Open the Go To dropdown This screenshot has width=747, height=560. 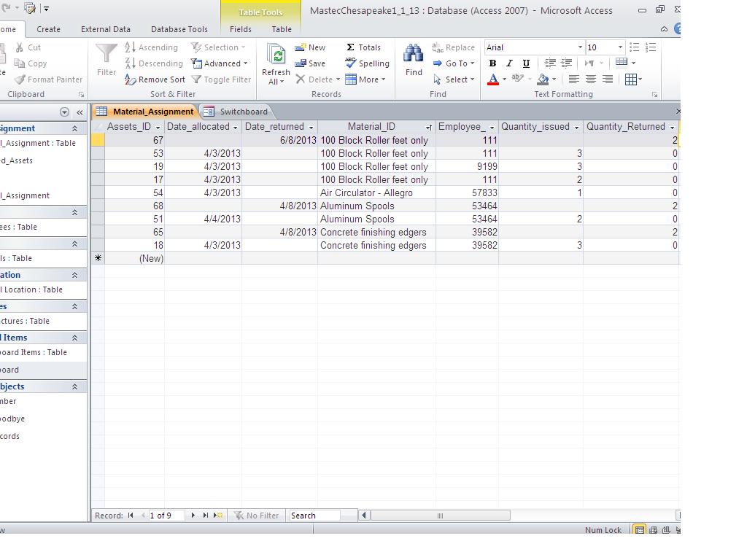454,63
